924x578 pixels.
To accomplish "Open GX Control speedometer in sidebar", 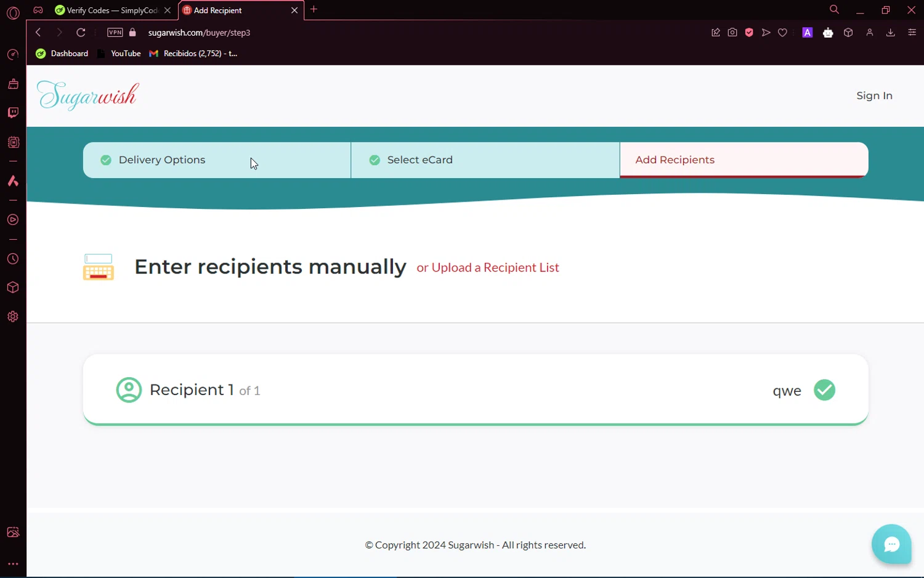I will pos(13,55).
